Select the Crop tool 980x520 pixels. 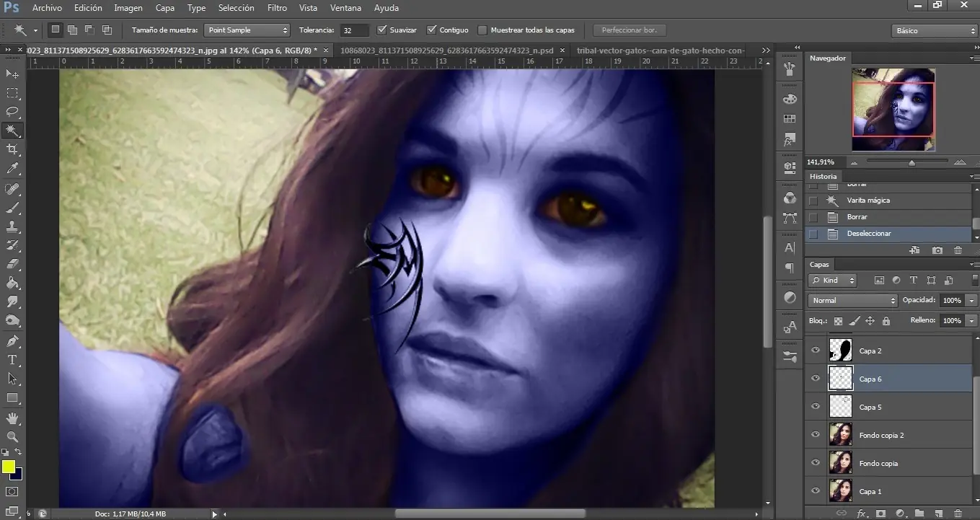point(13,149)
